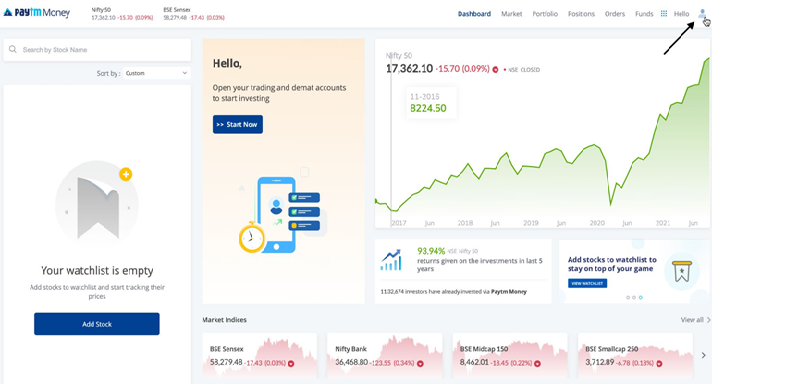Click the Start Now button
Screen dimensions: 796x384
238,124
